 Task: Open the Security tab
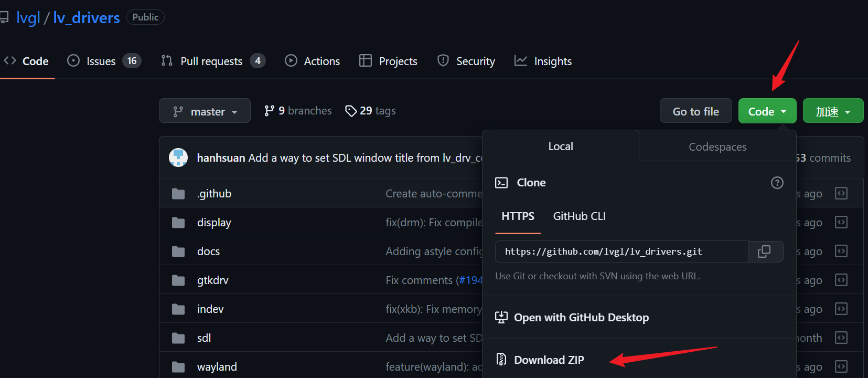click(466, 61)
